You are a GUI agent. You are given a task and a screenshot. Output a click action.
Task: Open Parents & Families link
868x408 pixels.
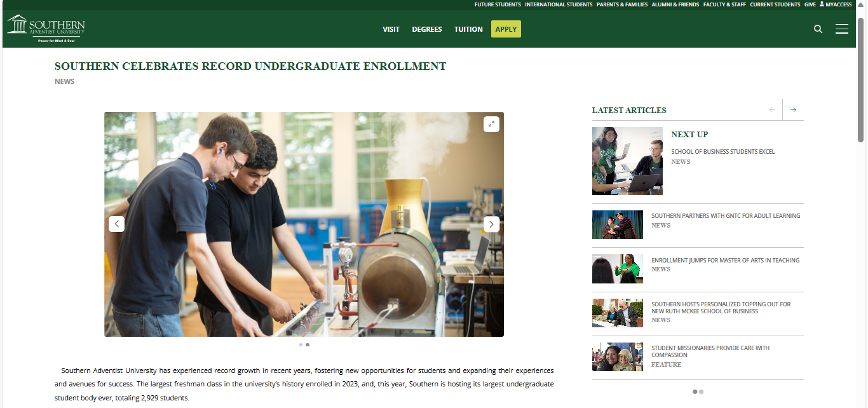click(x=622, y=4)
